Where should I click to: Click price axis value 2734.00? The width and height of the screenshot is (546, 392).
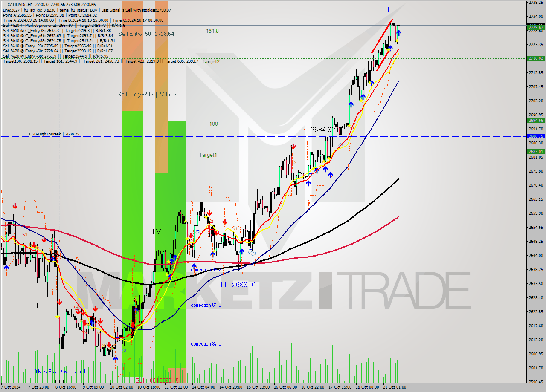536,16
